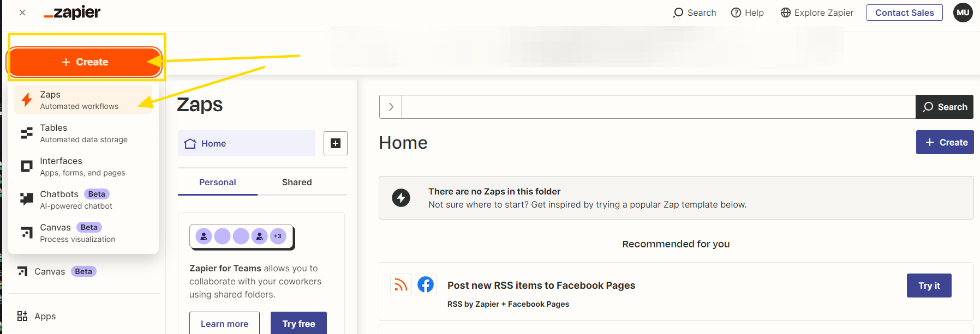The height and width of the screenshot is (334, 980).
Task: Expand the chevron beside the search field
Action: (x=391, y=107)
